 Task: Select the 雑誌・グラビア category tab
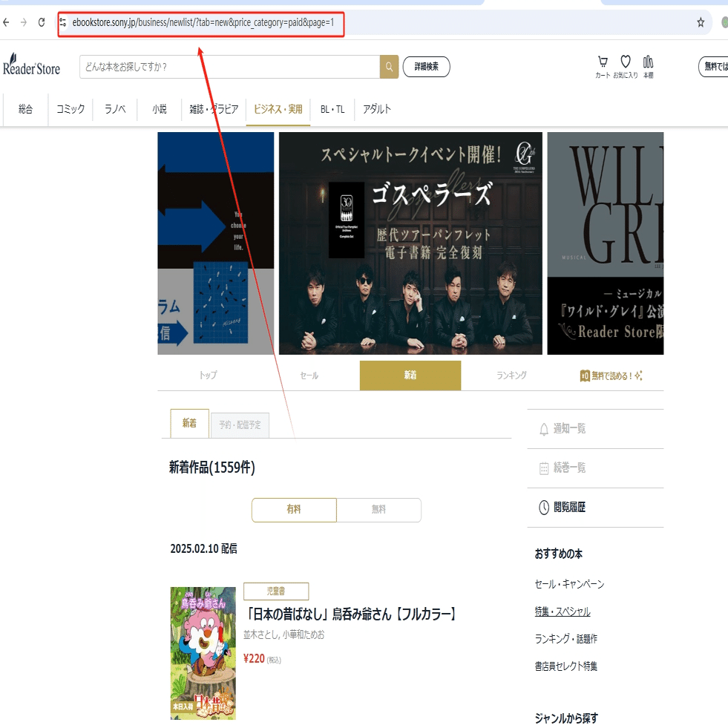click(214, 110)
